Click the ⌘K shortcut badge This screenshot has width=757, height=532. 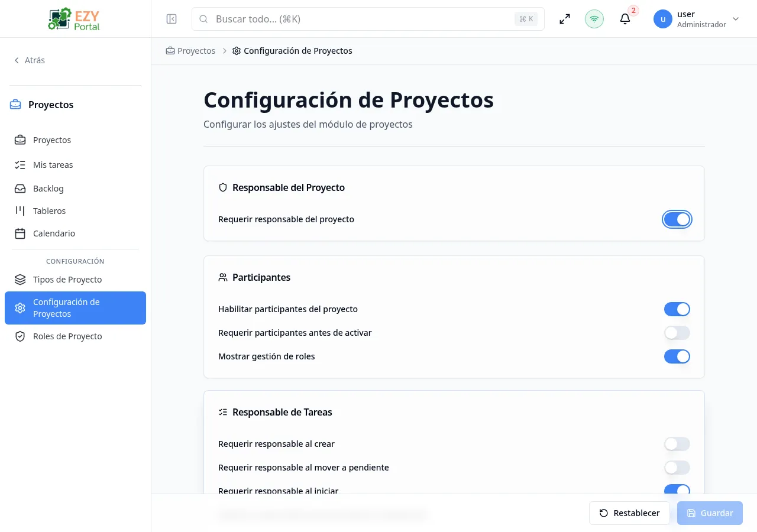coord(526,19)
